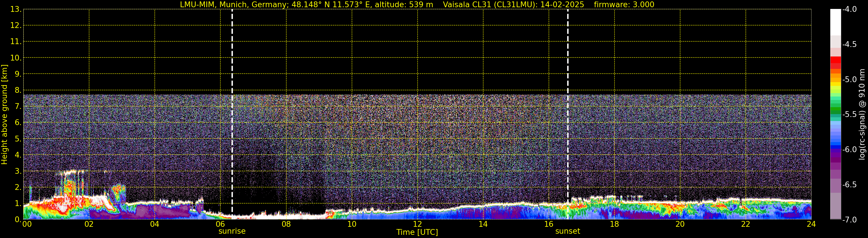This screenshot has height=238, width=868.
Task: Click the "sunrise" label below the time axis
Action: (x=232, y=231)
